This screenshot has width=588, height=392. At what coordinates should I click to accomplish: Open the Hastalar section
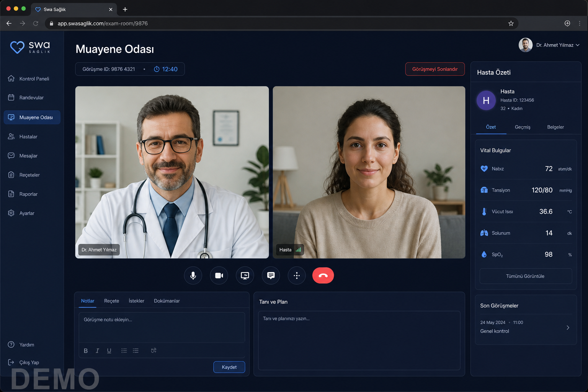[x=32, y=137]
